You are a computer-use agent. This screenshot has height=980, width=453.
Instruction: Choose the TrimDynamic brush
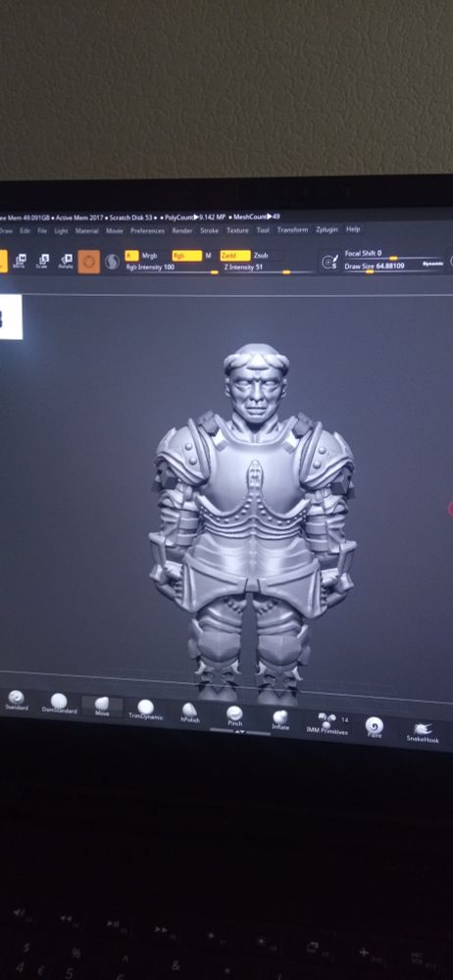(x=146, y=710)
